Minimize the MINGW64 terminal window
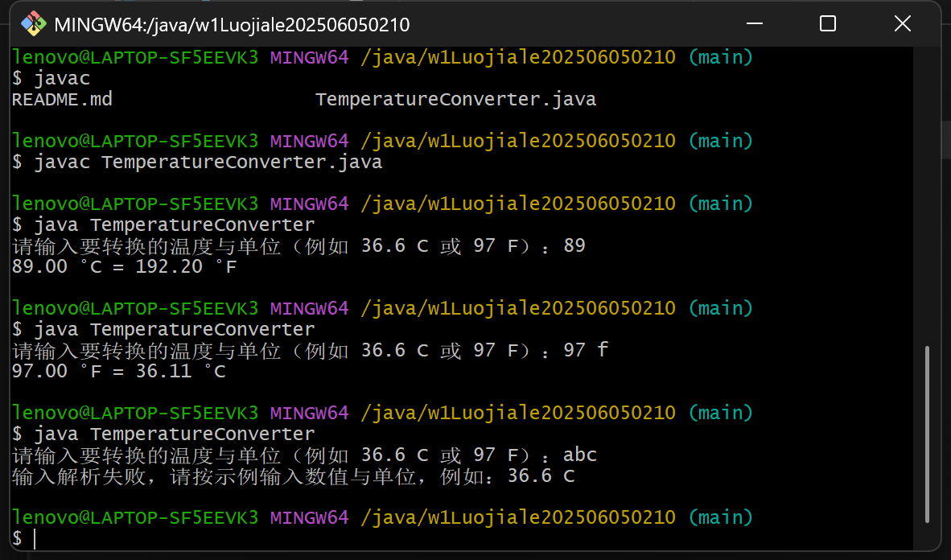 coord(752,23)
